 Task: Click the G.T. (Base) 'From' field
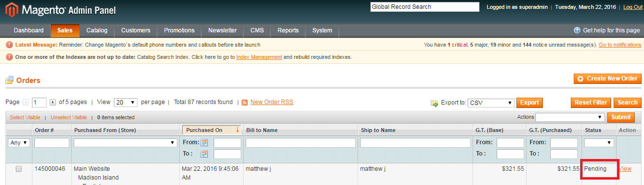click(510, 143)
